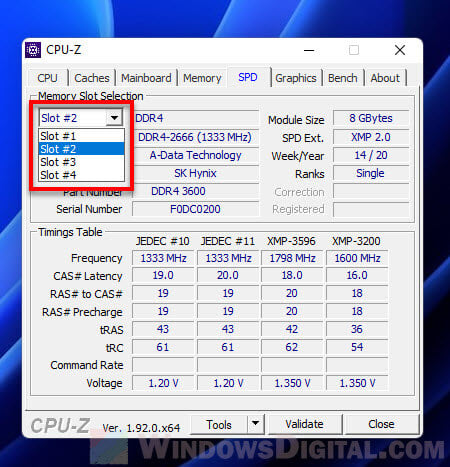Click the tRC value 62
Screen dimensions: 450x467
tap(292, 347)
